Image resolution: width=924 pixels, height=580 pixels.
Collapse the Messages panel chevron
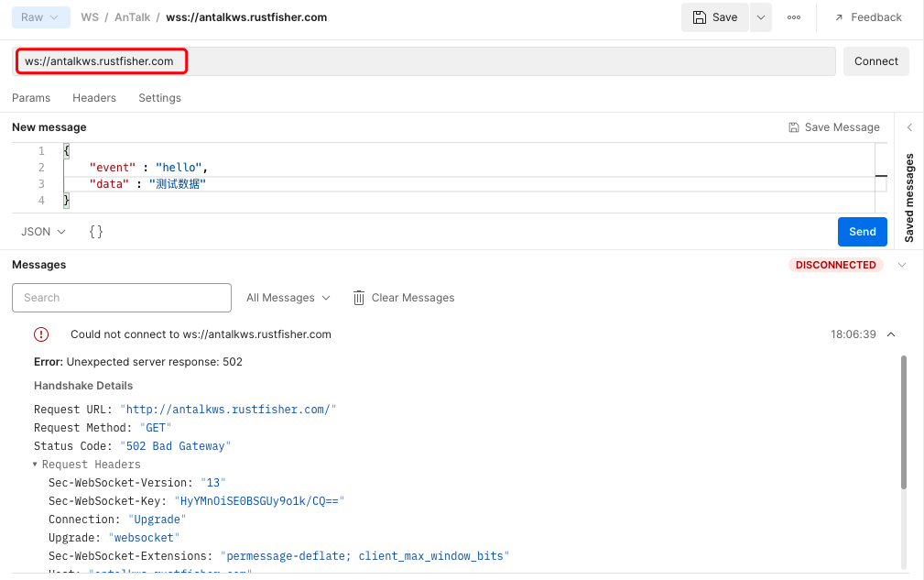coord(902,265)
